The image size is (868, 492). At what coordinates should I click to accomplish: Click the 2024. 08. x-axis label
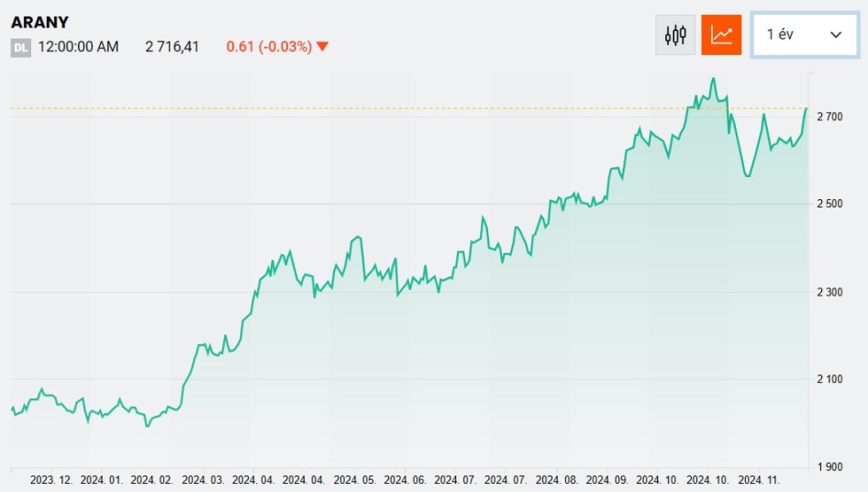(556, 480)
